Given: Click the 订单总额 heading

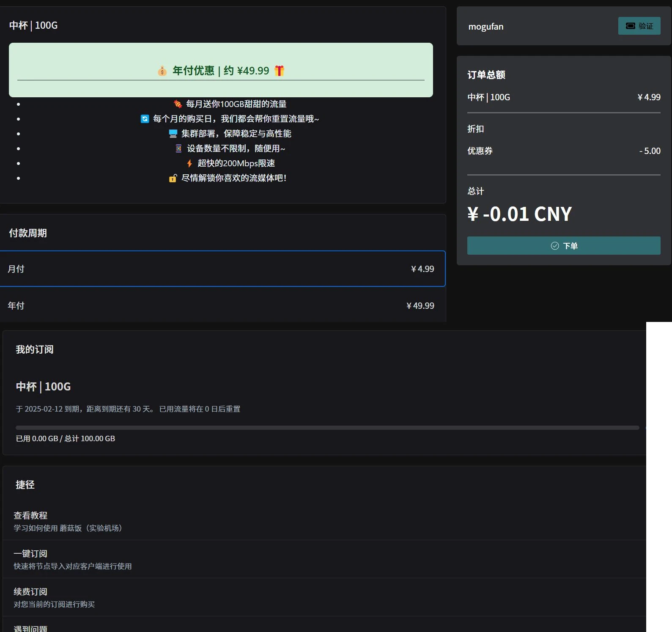Looking at the screenshot, I should pyautogui.click(x=486, y=75).
